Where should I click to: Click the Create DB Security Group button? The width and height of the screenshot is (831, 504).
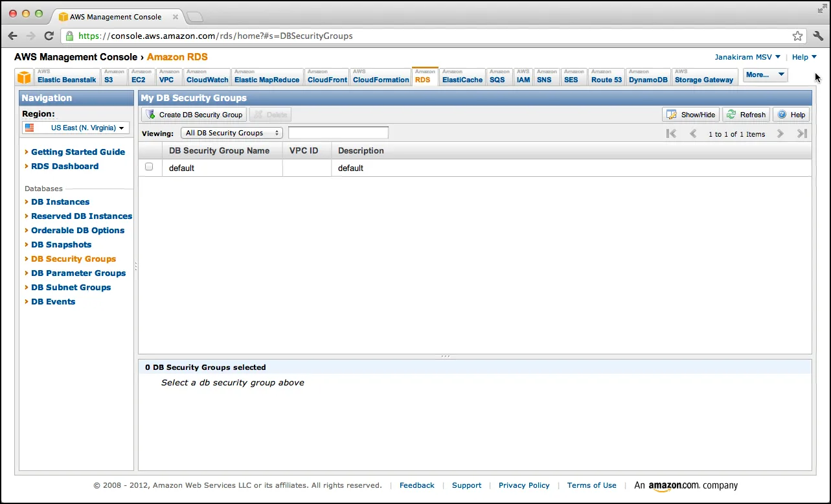[194, 115]
